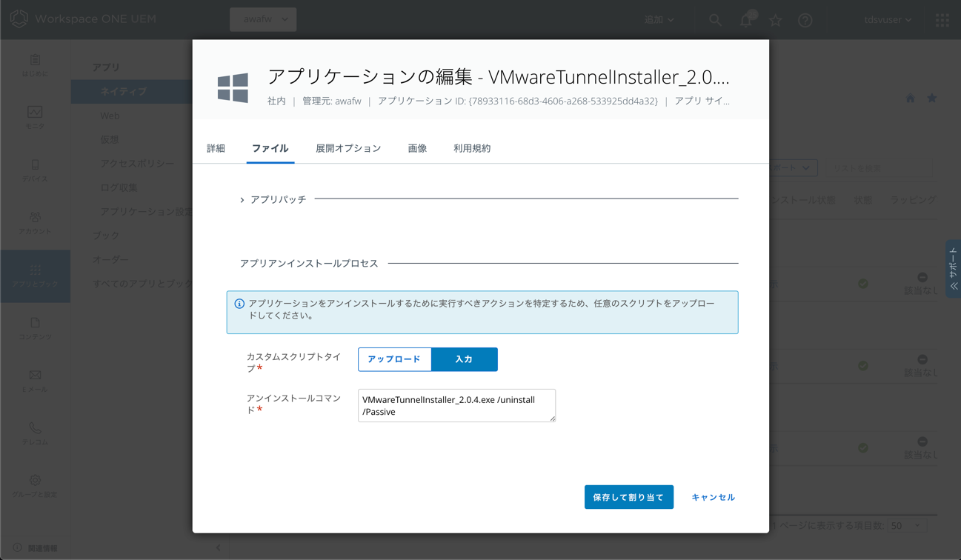The height and width of the screenshot is (560, 961).
Task: Open the awafw organization group dropdown
Action: click(x=263, y=19)
